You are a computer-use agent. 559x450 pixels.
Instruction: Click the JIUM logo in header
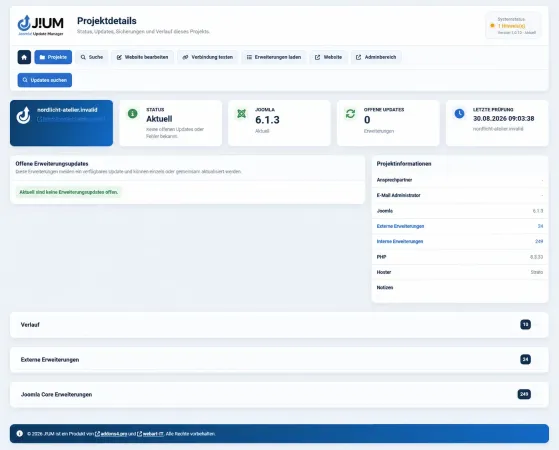(41, 25)
